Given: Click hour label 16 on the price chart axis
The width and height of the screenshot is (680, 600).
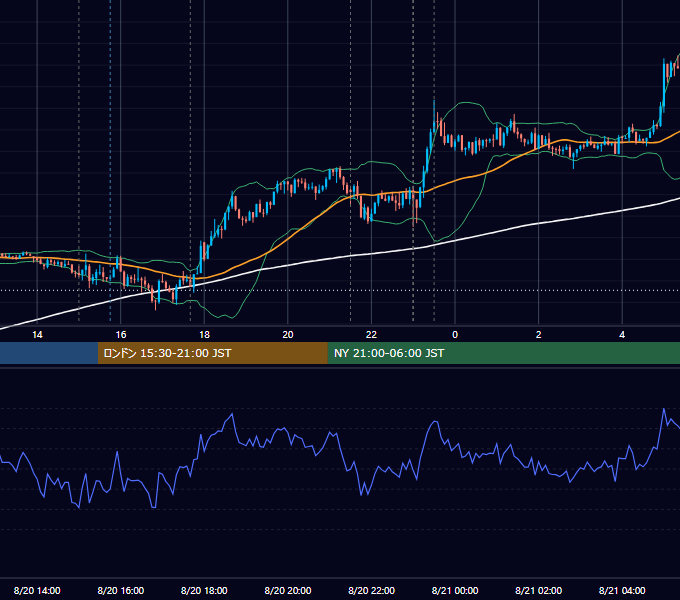Looking at the screenshot, I should point(121,334).
